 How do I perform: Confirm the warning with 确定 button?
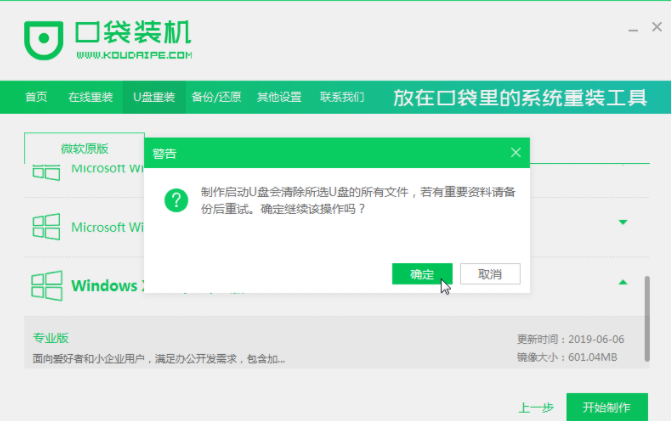click(422, 274)
